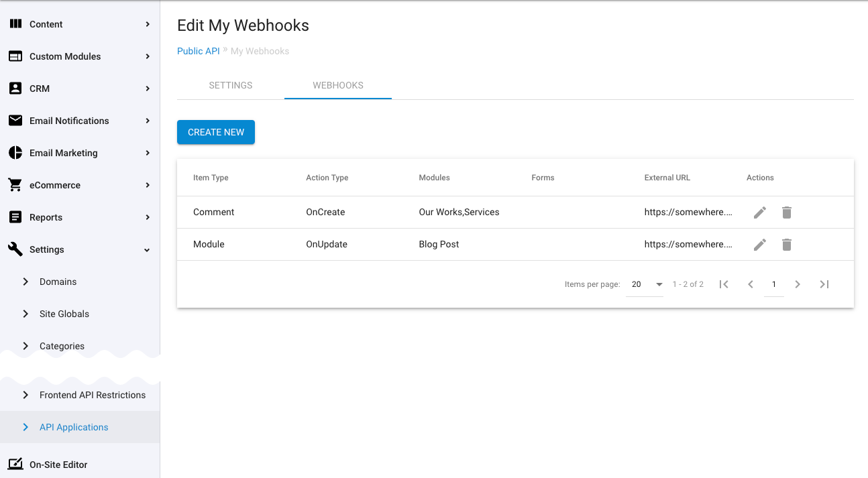Click the On-Site Editor icon
The image size is (868, 478).
[15, 464]
